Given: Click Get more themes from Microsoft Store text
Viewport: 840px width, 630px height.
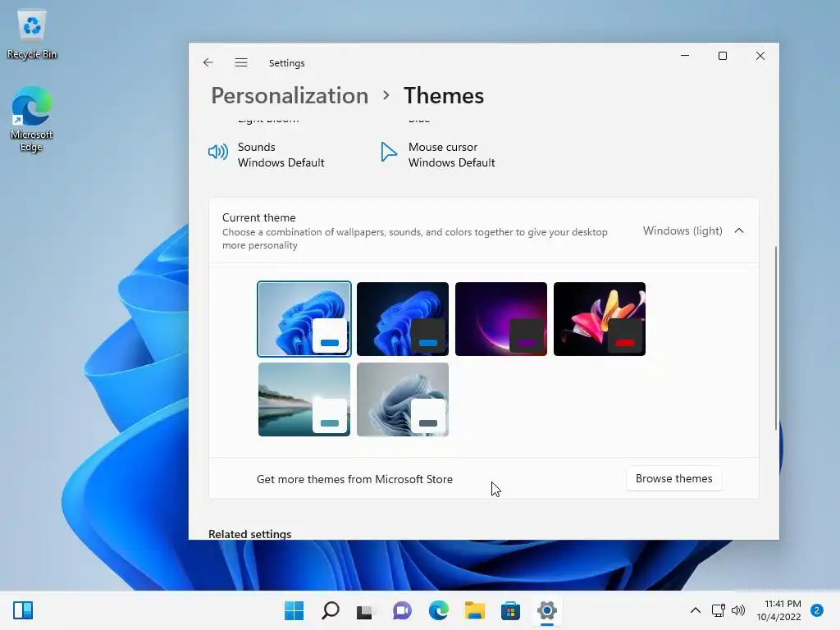Looking at the screenshot, I should [354, 479].
